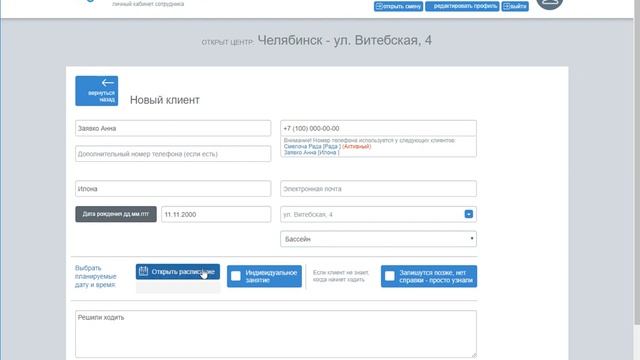The height and width of the screenshot is (360, 640).
Task: Open the Бассейн dropdown
Action: (378, 239)
